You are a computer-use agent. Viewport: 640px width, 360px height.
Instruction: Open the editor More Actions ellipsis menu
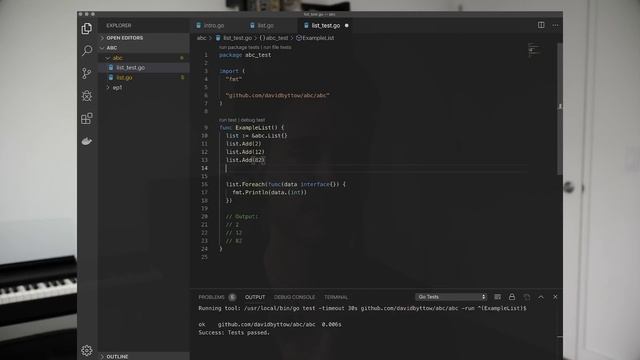pyautogui.click(x=556, y=25)
